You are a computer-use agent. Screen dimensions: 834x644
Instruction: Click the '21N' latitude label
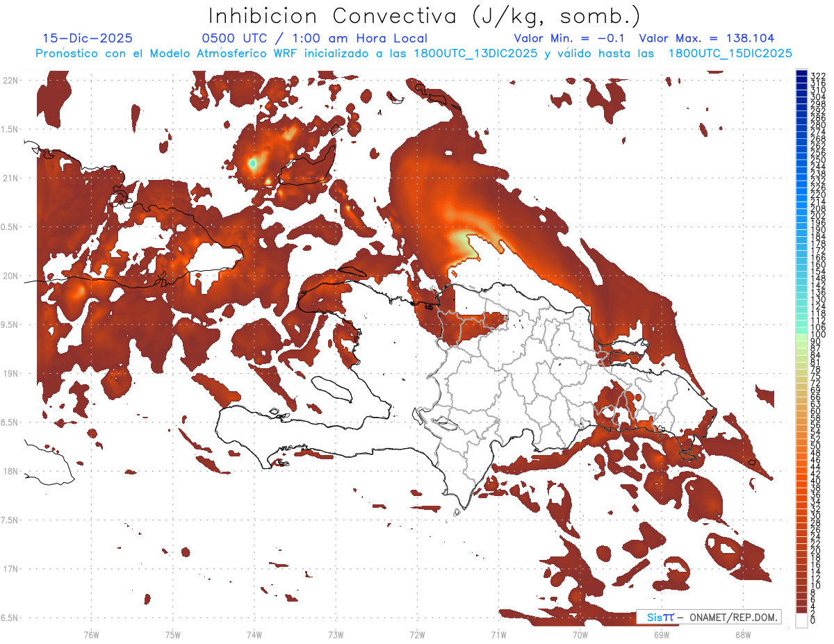[x=11, y=179]
